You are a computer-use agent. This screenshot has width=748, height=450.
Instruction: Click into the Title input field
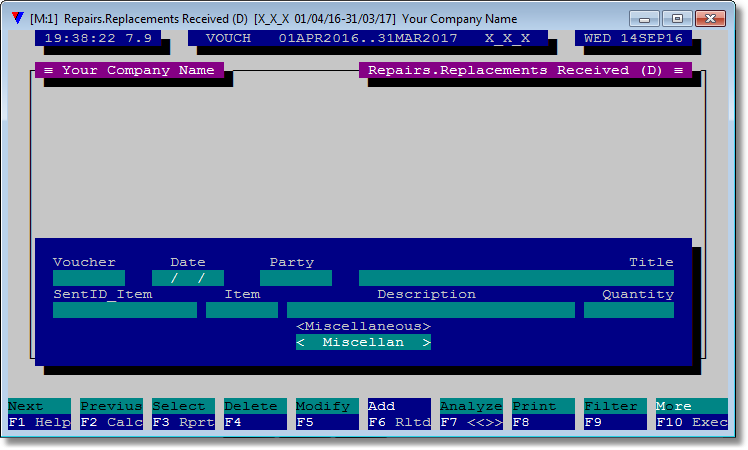(516, 278)
